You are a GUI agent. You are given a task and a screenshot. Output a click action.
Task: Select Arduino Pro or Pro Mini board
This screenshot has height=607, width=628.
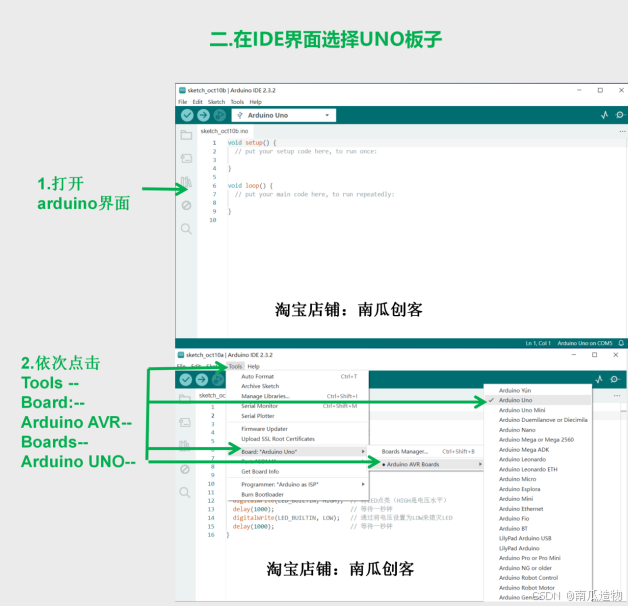point(538,558)
